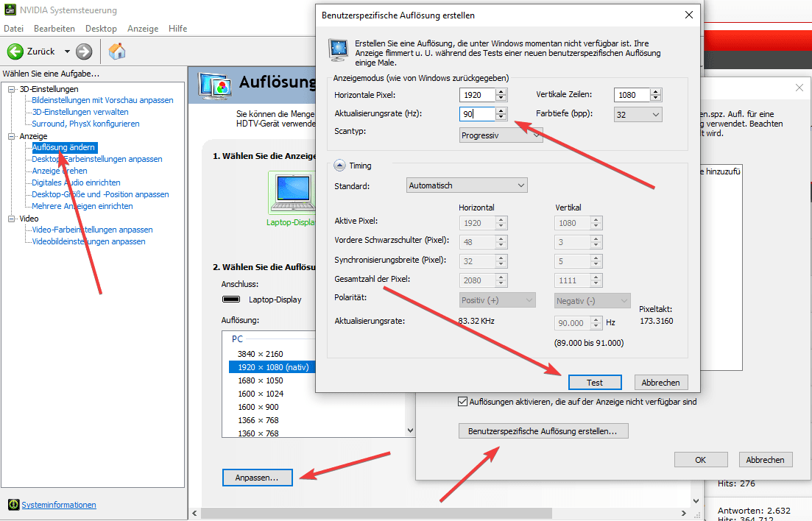Collapse the Video tree node
This screenshot has height=521, width=812.
tap(11, 219)
